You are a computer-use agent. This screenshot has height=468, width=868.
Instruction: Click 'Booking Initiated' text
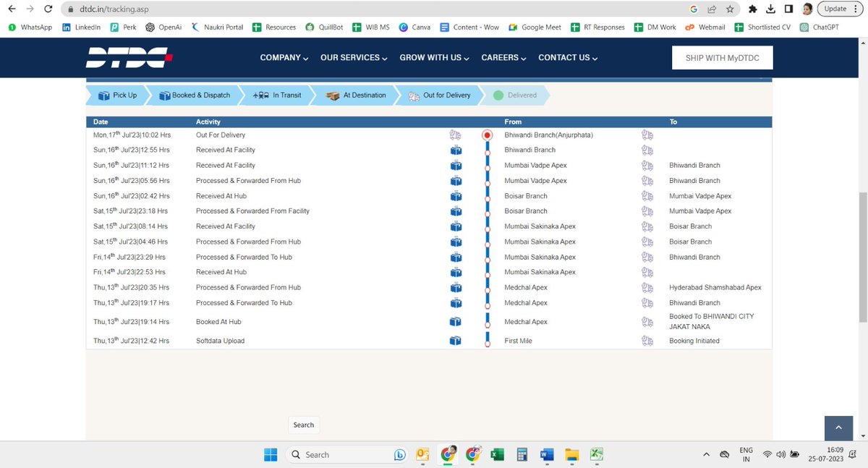coord(694,341)
